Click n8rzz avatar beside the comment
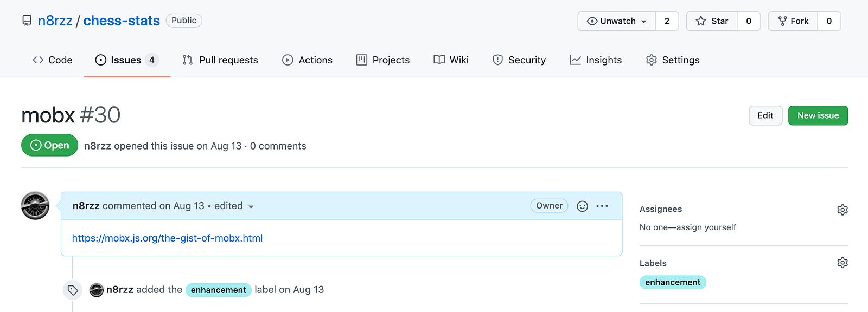Viewport: 868px width, 312px height. pos(35,206)
